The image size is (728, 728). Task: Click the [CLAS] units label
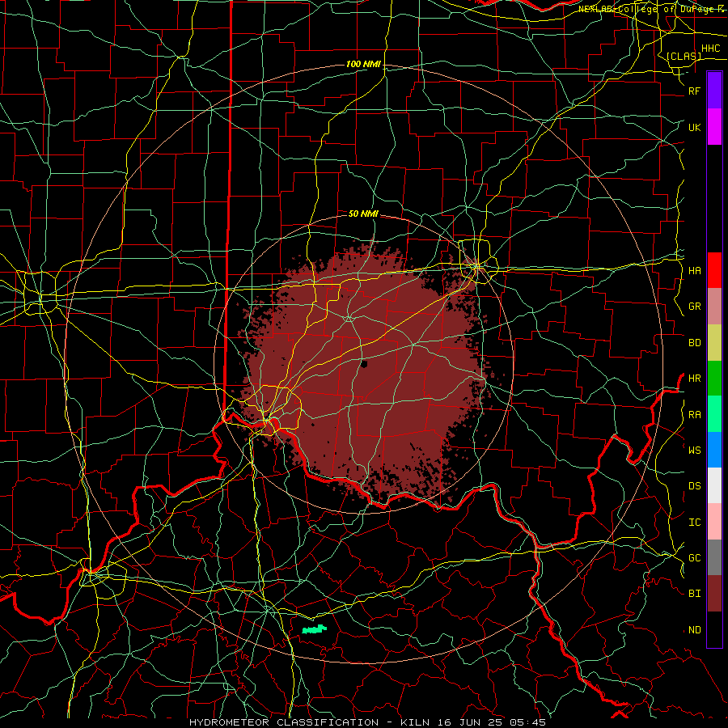(684, 56)
